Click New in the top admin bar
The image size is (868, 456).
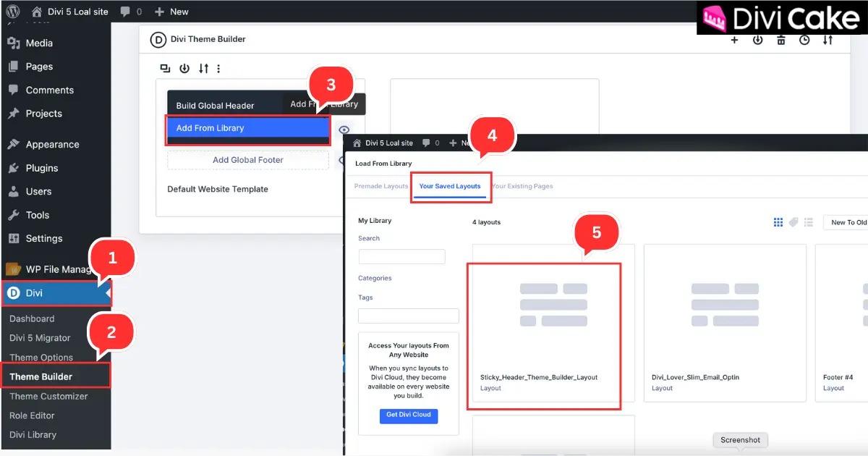point(171,12)
